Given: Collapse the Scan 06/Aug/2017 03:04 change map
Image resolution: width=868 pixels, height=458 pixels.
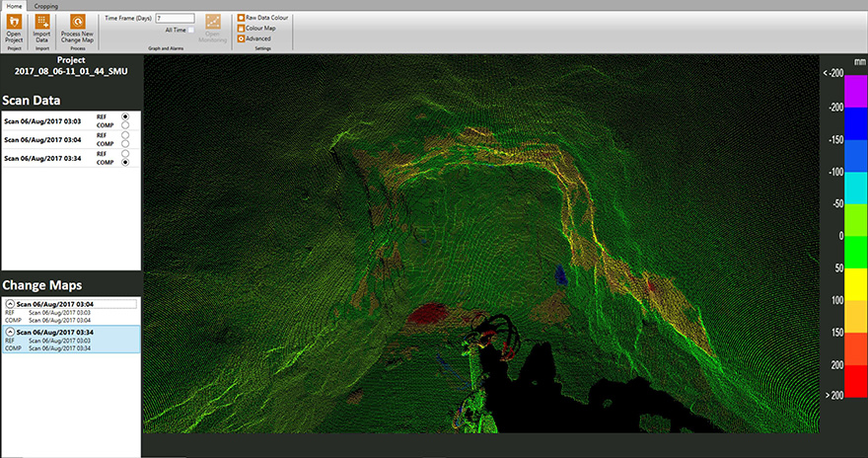Looking at the screenshot, I should 10,304.
